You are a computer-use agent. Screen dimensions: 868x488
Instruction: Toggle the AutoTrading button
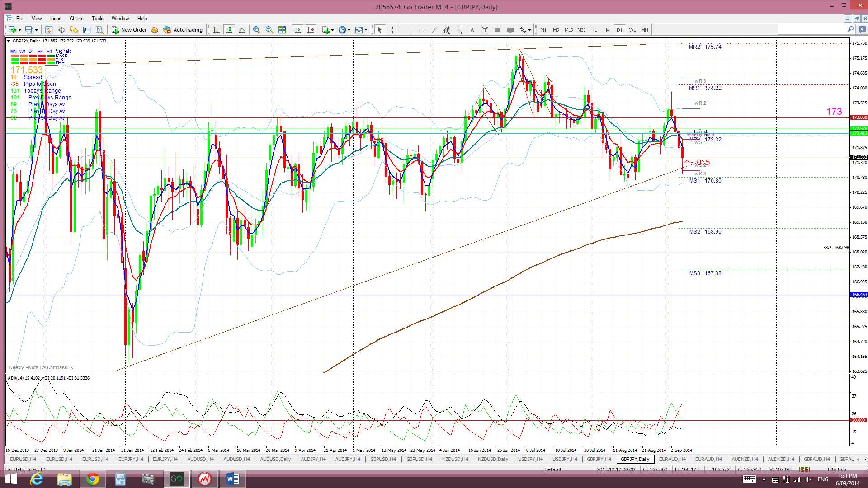[183, 30]
